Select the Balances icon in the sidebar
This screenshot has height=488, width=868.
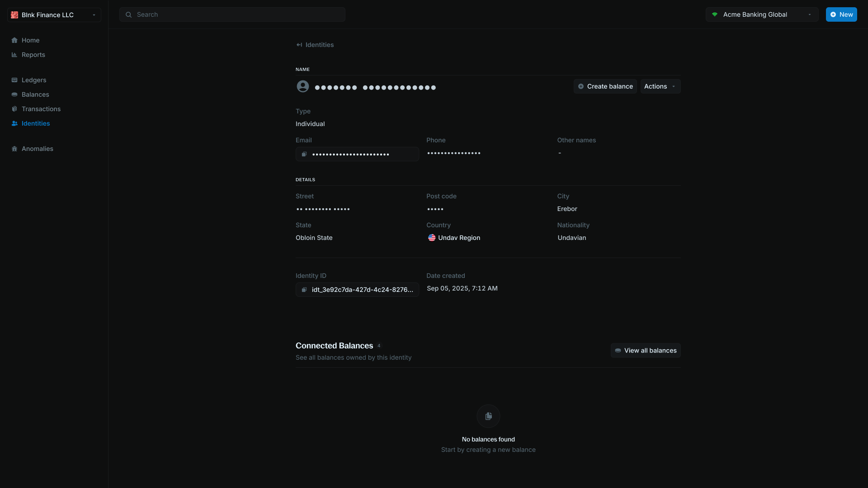(x=14, y=94)
